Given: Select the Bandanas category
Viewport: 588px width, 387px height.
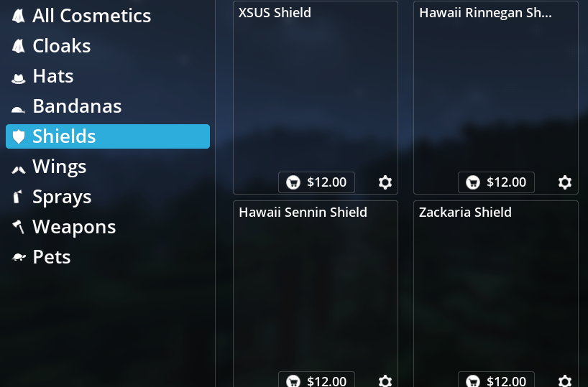Looking at the screenshot, I should coord(108,106).
